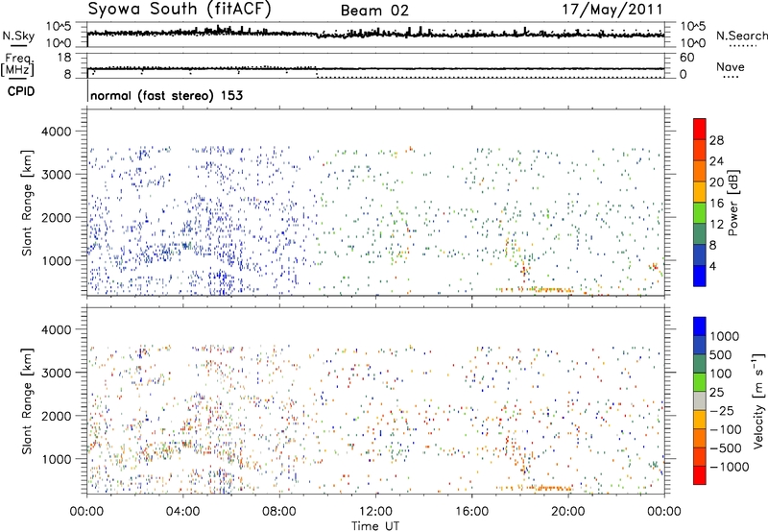768x532 pixels.
Task: Click the 'Nave' legend label
Action: pyautogui.click(x=731, y=66)
